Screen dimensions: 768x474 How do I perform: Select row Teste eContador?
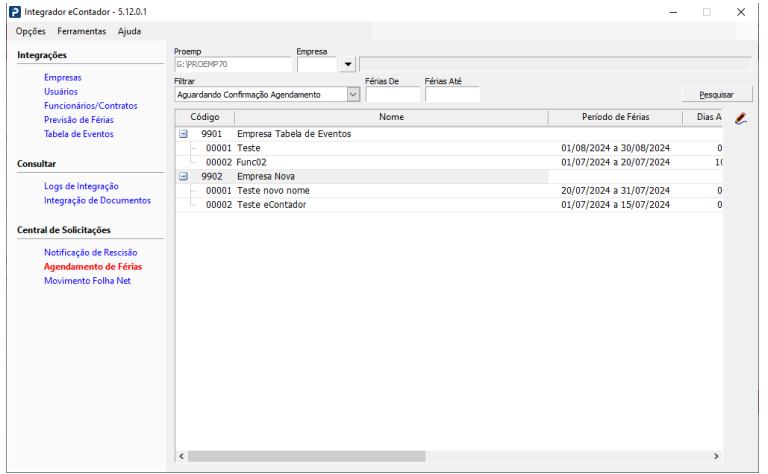(x=449, y=205)
